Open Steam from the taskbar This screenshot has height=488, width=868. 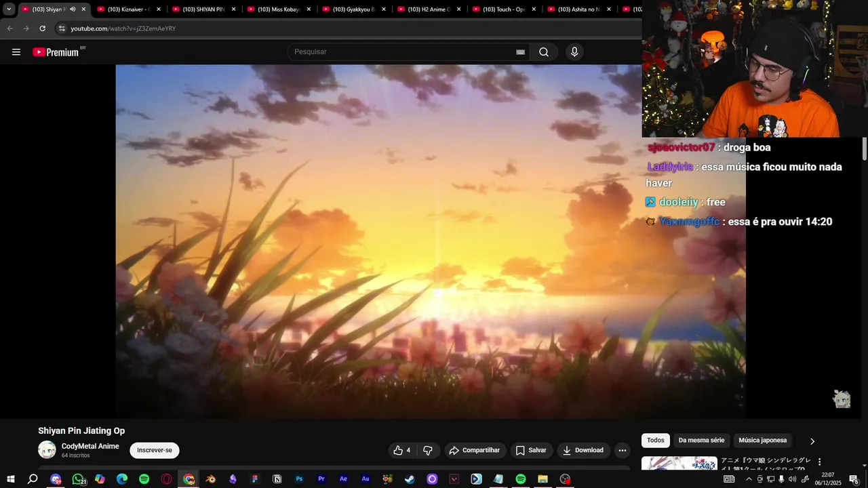410,479
